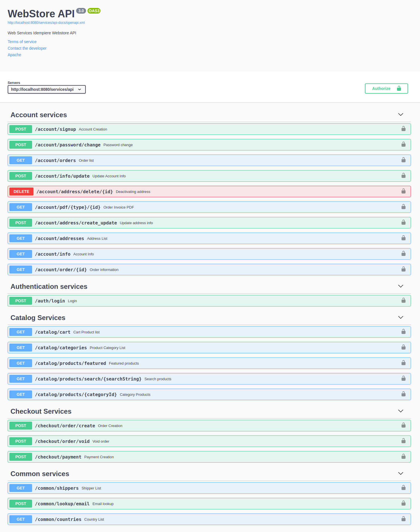Image resolution: width=420 pixels, height=532 pixels.
Task: Collapse the Checkout Services section
Action: [x=400, y=411]
